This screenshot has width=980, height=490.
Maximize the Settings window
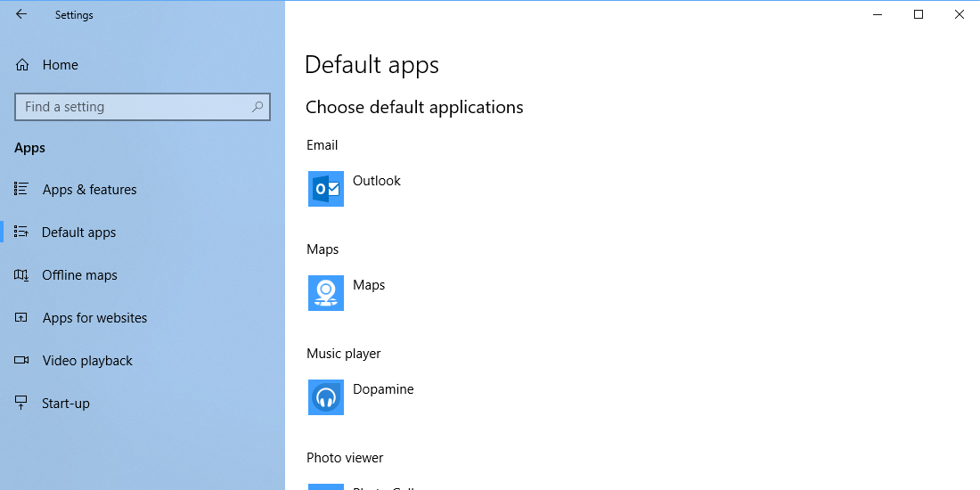pyautogui.click(x=919, y=14)
